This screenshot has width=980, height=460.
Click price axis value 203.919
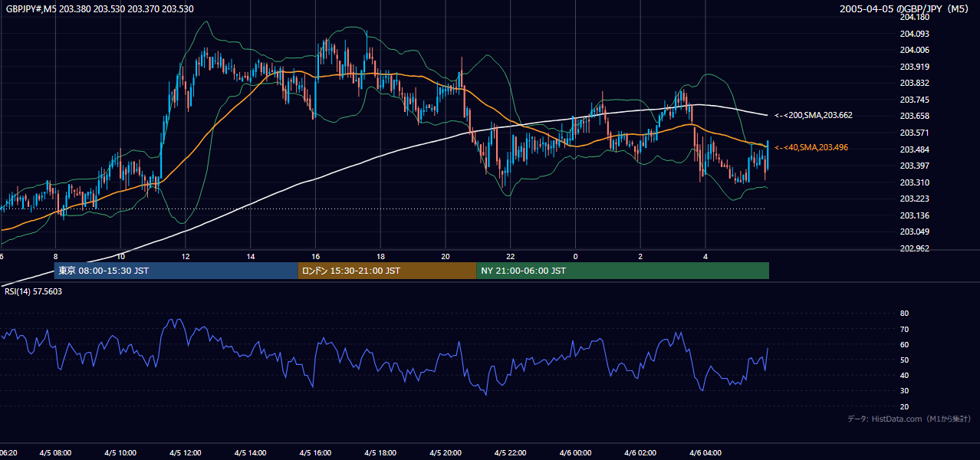coord(914,67)
